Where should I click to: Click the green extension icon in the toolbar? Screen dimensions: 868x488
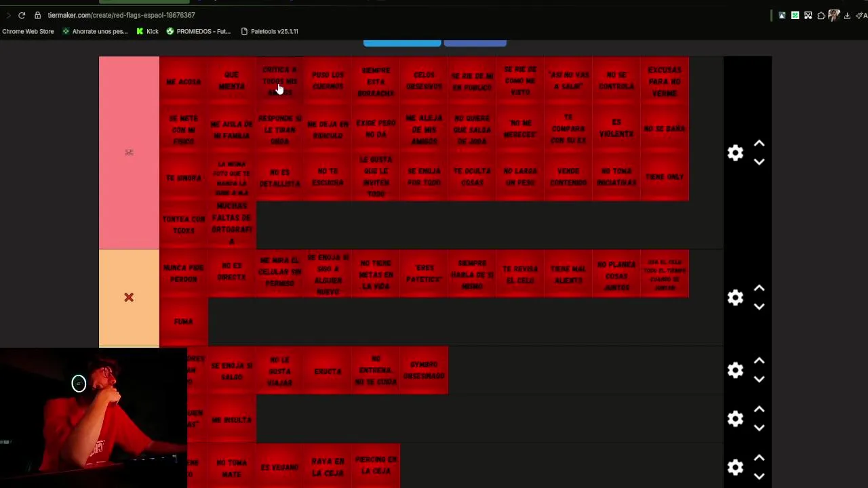tap(795, 15)
